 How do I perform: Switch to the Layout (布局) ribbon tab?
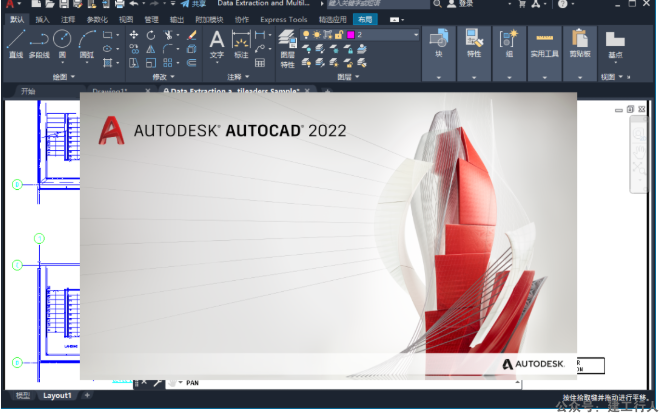pyautogui.click(x=365, y=19)
